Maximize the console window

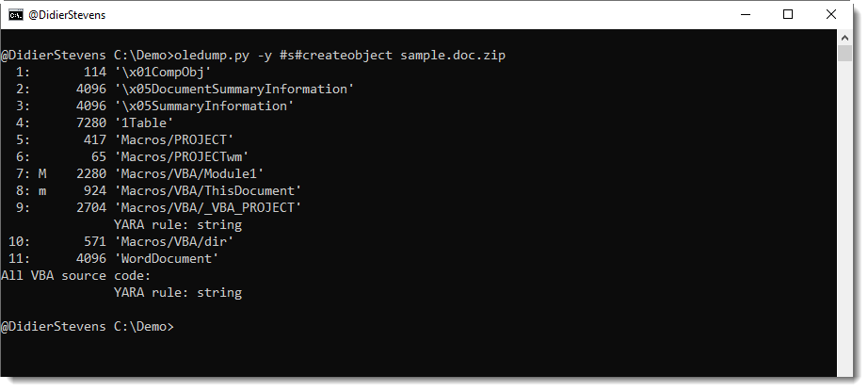(788, 14)
